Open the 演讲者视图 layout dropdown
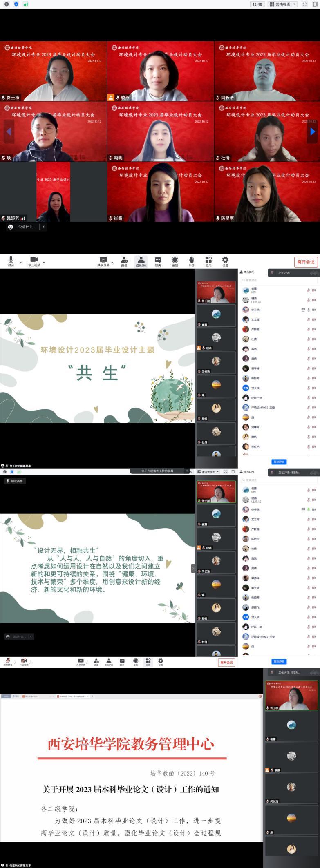Image resolution: width=320 pixels, height=868 pixels. click(208, 471)
